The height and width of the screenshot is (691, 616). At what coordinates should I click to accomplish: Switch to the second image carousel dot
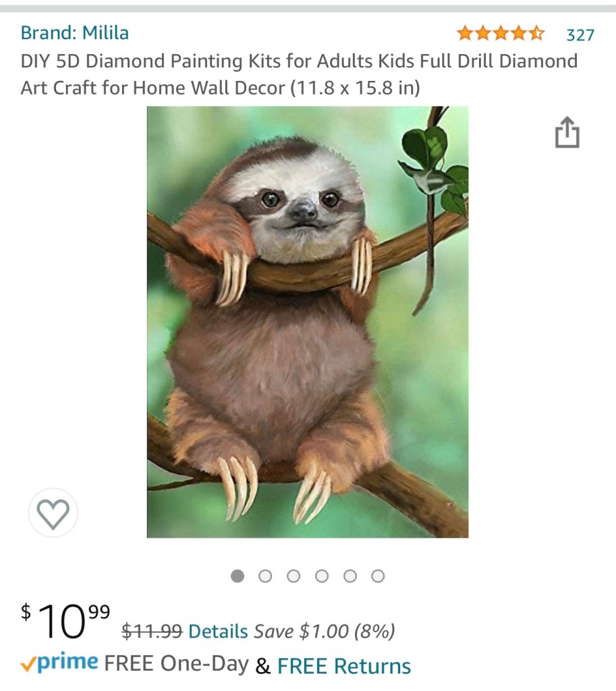[265, 576]
